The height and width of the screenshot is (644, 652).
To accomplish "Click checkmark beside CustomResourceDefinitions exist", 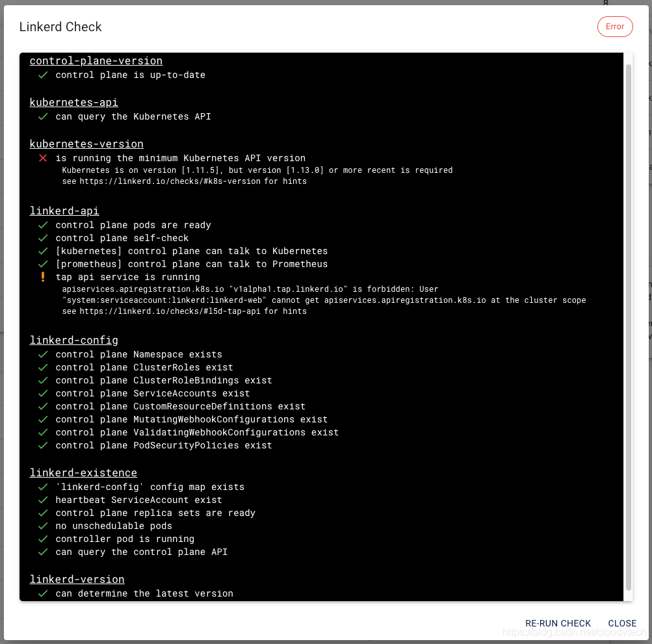I will click(x=43, y=406).
